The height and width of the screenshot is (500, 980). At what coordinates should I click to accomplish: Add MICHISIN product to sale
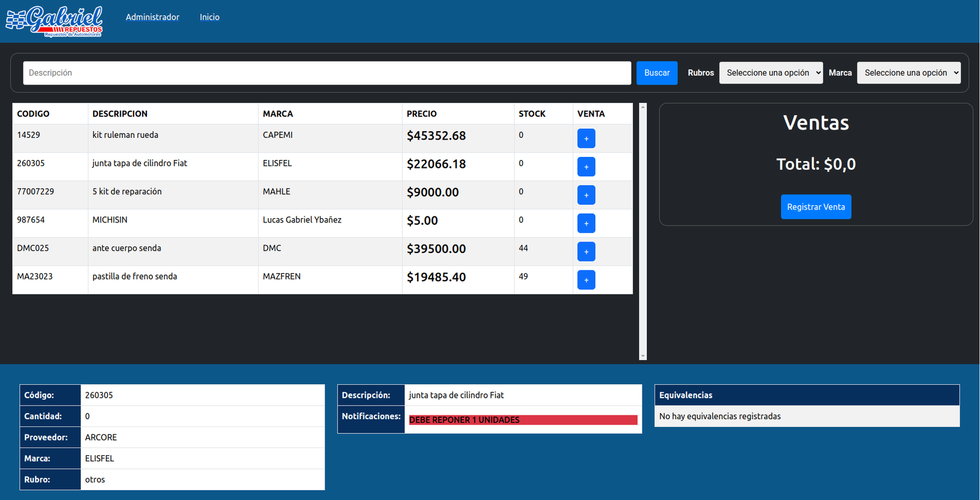(586, 223)
